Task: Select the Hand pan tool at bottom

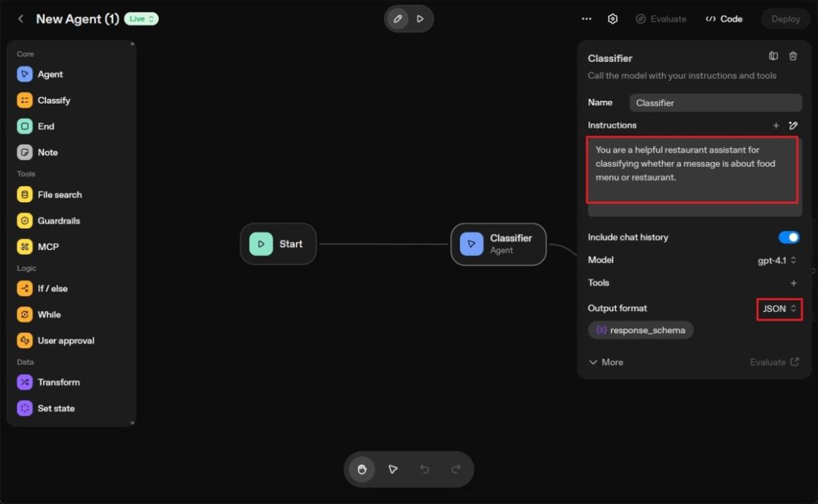Action: pyautogui.click(x=361, y=469)
